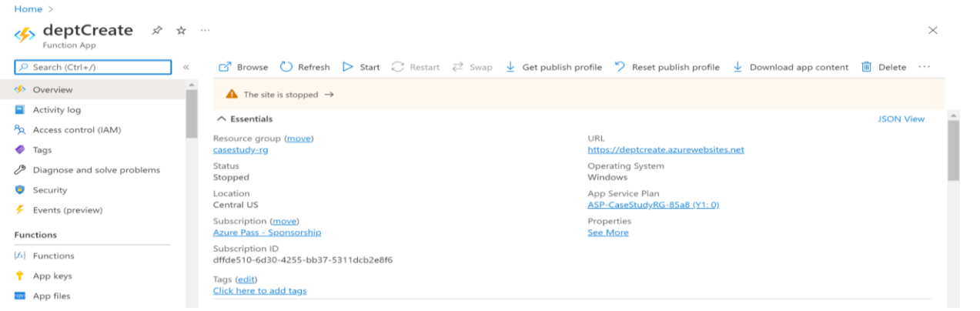980x311 pixels.
Task: Click the Diagnose wrench icon
Action: pyautogui.click(x=20, y=170)
